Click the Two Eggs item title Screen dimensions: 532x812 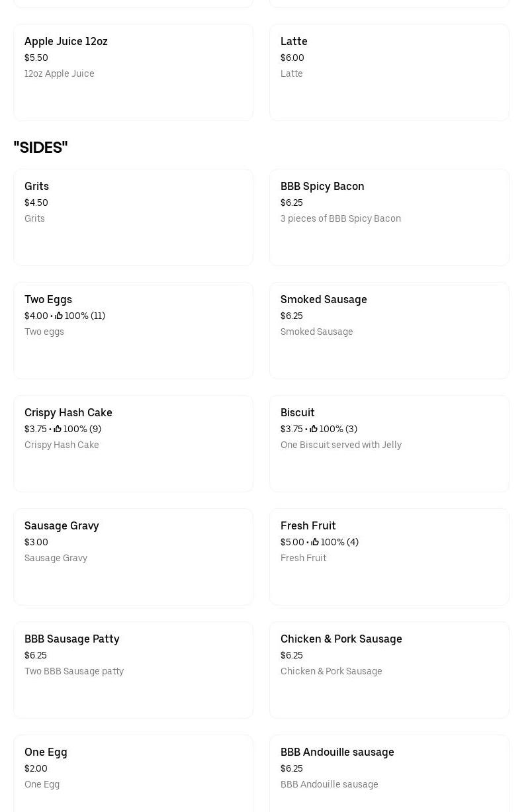tap(48, 300)
